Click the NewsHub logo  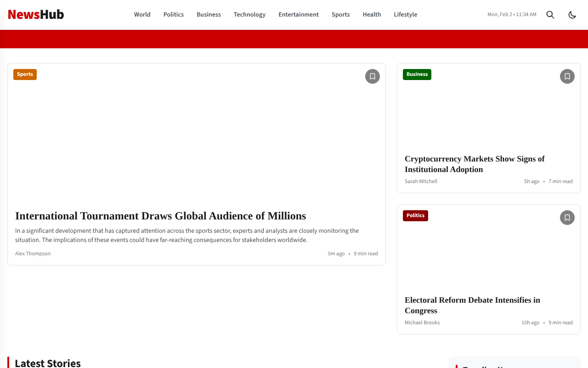pos(36,15)
